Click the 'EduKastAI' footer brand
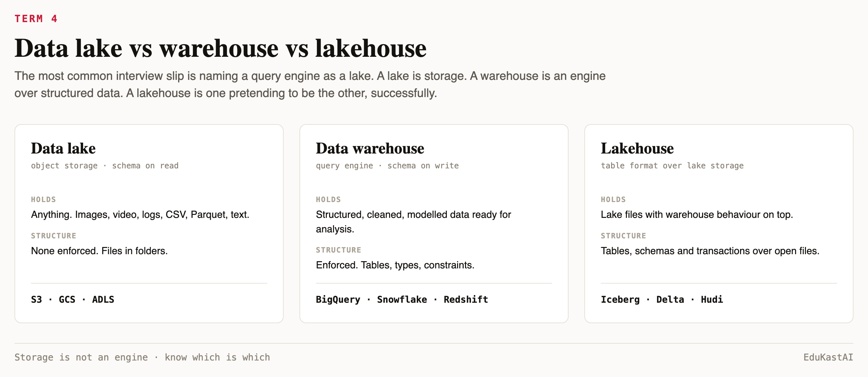The height and width of the screenshot is (377, 868). pyautogui.click(x=828, y=358)
